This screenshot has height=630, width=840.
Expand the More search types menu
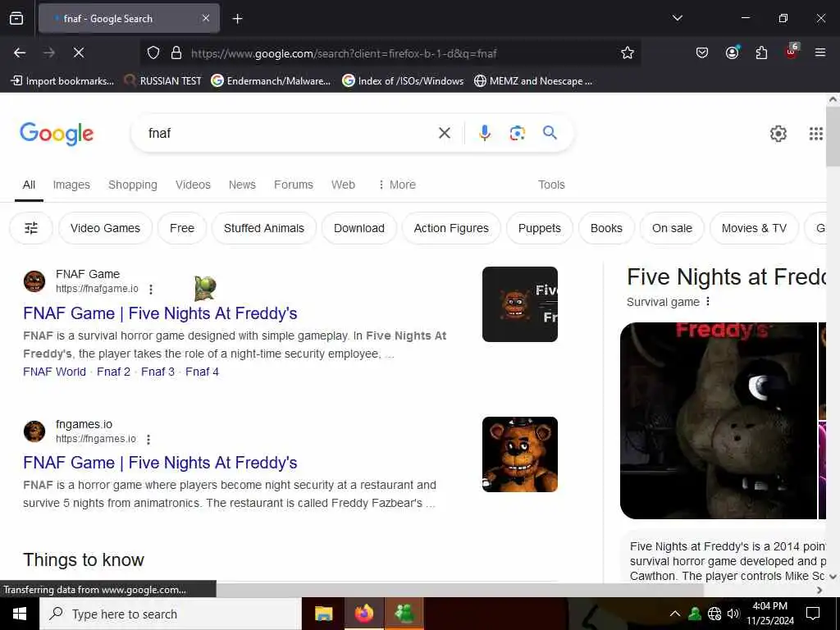point(397,185)
